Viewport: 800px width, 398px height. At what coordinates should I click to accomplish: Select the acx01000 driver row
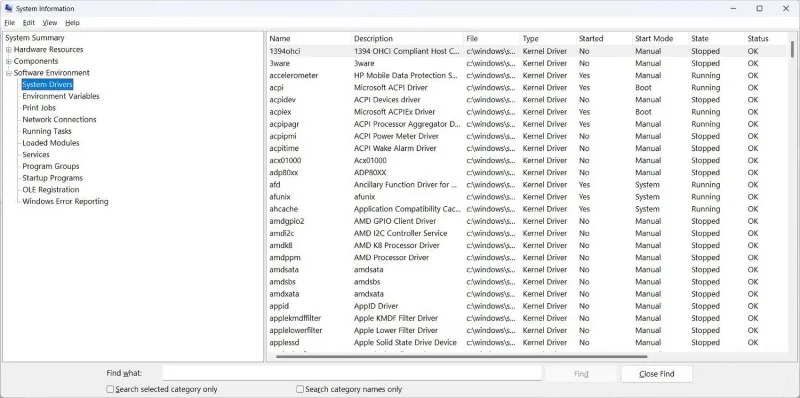click(527, 161)
